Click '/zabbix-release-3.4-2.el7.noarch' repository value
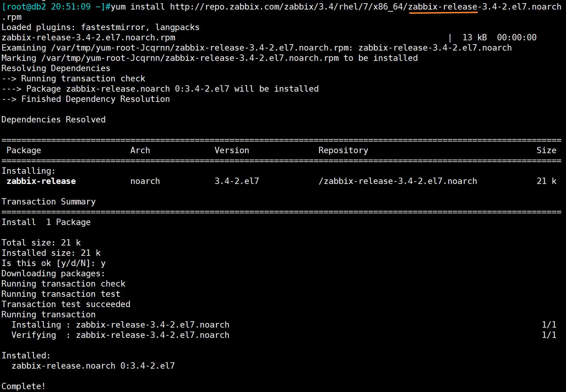 tap(398, 181)
